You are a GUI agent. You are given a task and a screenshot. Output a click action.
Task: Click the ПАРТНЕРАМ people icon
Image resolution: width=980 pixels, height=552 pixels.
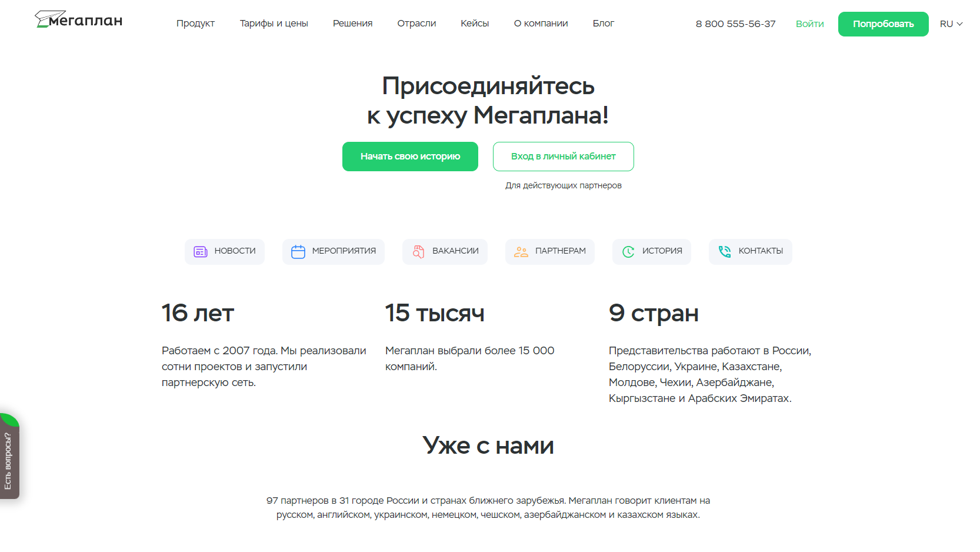pyautogui.click(x=521, y=252)
